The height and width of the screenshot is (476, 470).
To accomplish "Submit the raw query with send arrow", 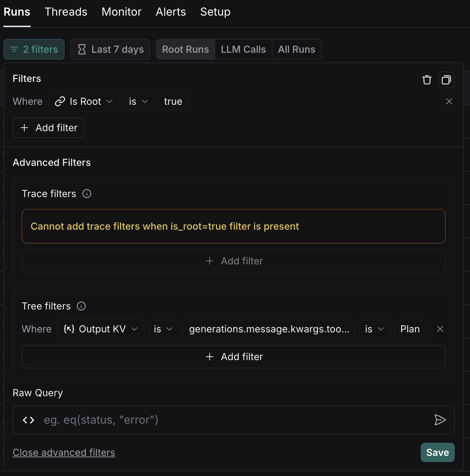I will (440, 420).
